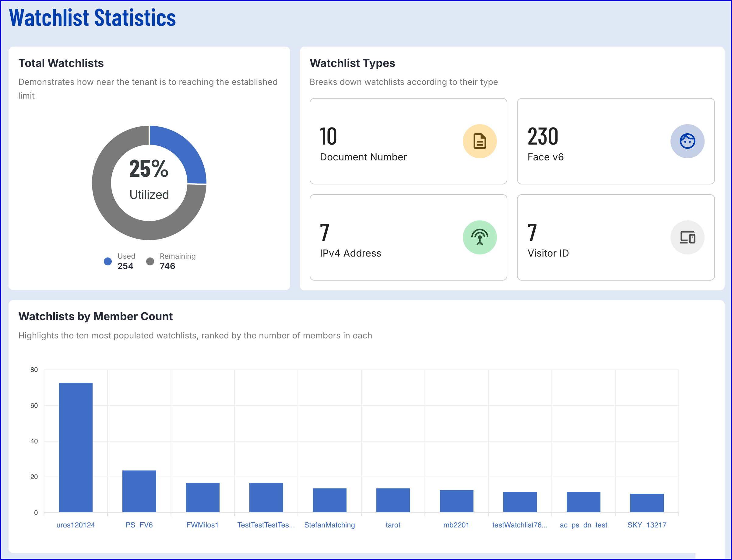
Task: Open the mb2201 watchlist link
Action: pyautogui.click(x=456, y=525)
